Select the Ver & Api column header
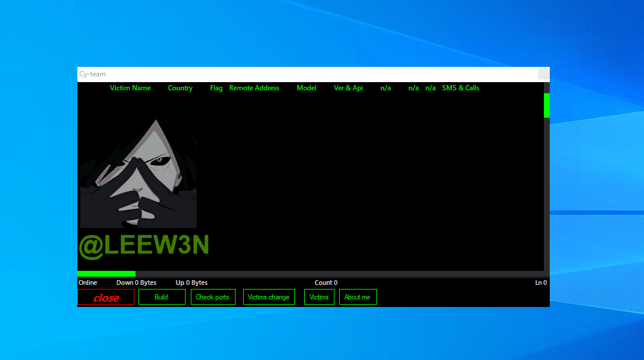 click(x=348, y=88)
